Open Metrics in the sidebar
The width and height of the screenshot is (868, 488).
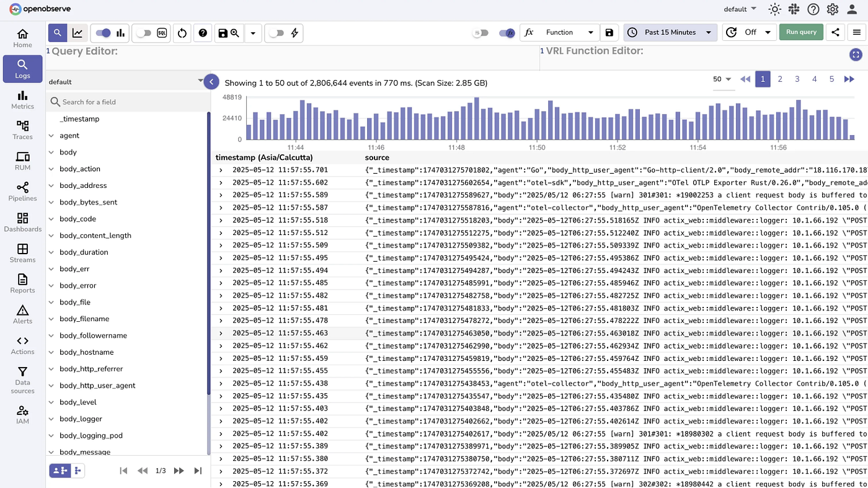tap(22, 99)
